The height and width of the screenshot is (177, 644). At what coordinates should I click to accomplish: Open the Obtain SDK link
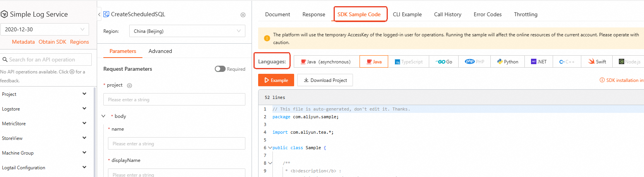click(x=52, y=42)
